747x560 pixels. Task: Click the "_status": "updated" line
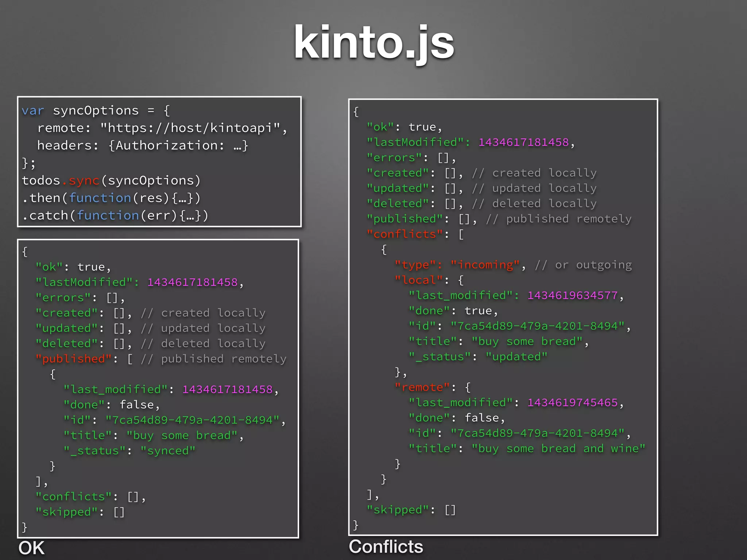[478, 357]
